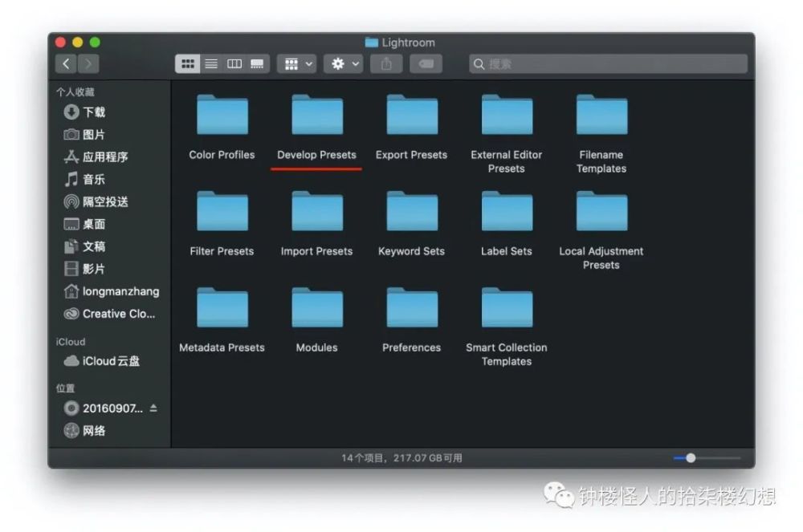Adjust the icon size slider
Screen dimensions: 803x532
(x=691, y=458)
